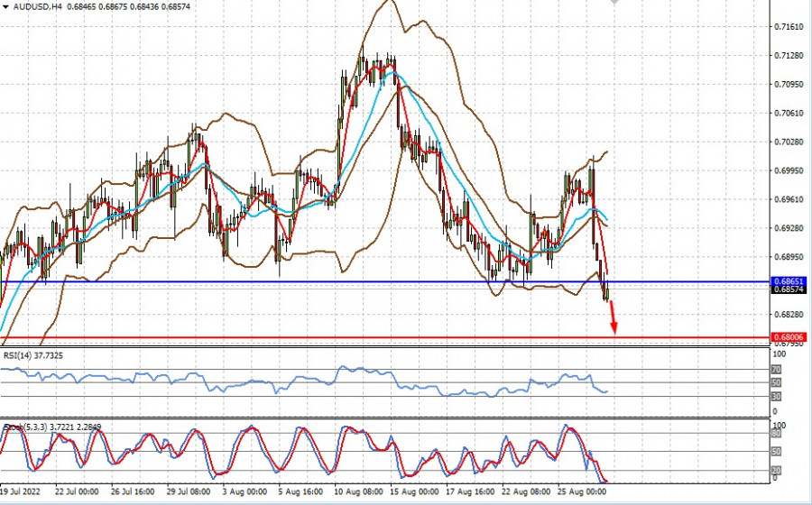
Task: Click the black 0.68574 current price label
Action: (x=789, y=289)
